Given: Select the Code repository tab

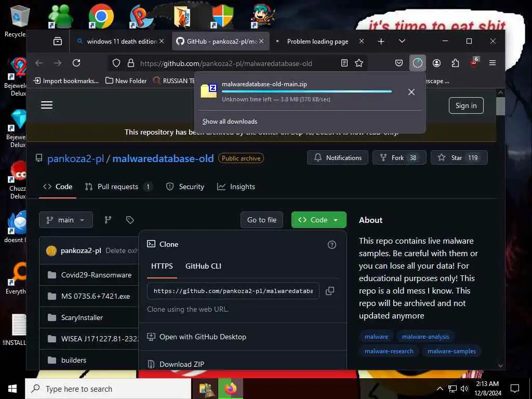Looking at the screenshot, I should (x=58, y=187).
